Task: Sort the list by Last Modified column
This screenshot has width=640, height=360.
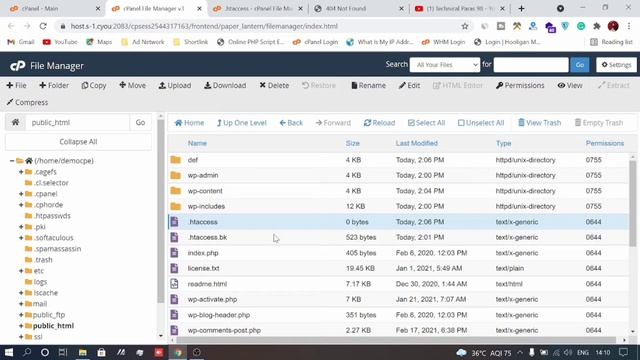Action: tap(416, 143)
